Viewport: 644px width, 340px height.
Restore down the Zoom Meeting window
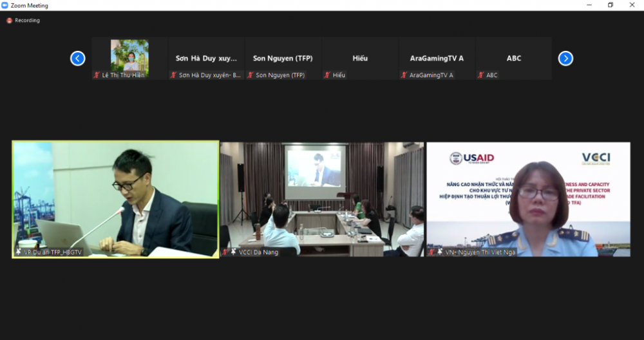click(x=610, y=5)
